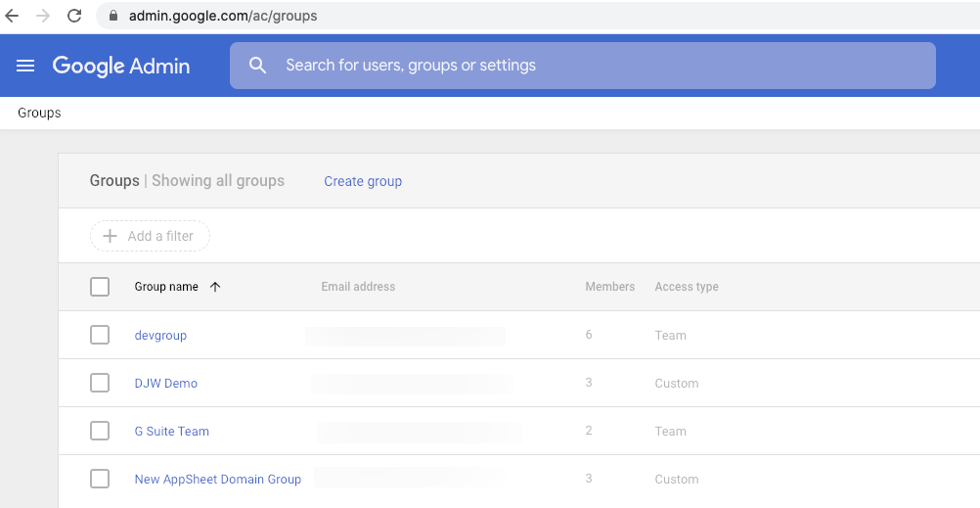Click the Showing all groups label
The image size is (980, 508).
[218, 181]
